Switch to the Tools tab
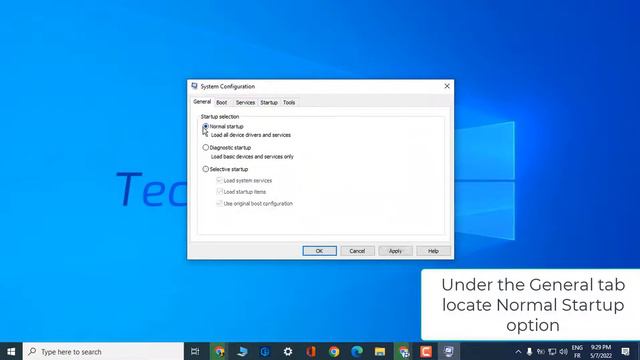640x360 pixels. 289,102
